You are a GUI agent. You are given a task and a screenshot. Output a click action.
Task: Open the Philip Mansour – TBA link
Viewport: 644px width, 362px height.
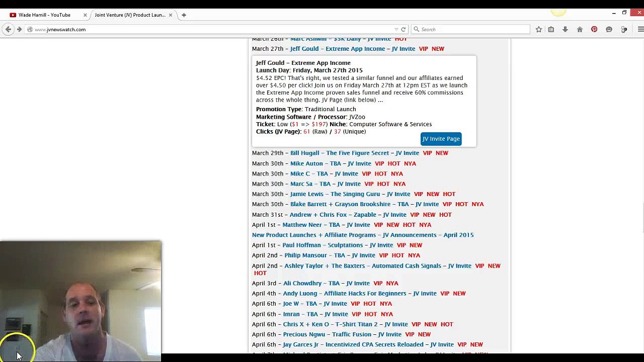(x=315, y=255)
